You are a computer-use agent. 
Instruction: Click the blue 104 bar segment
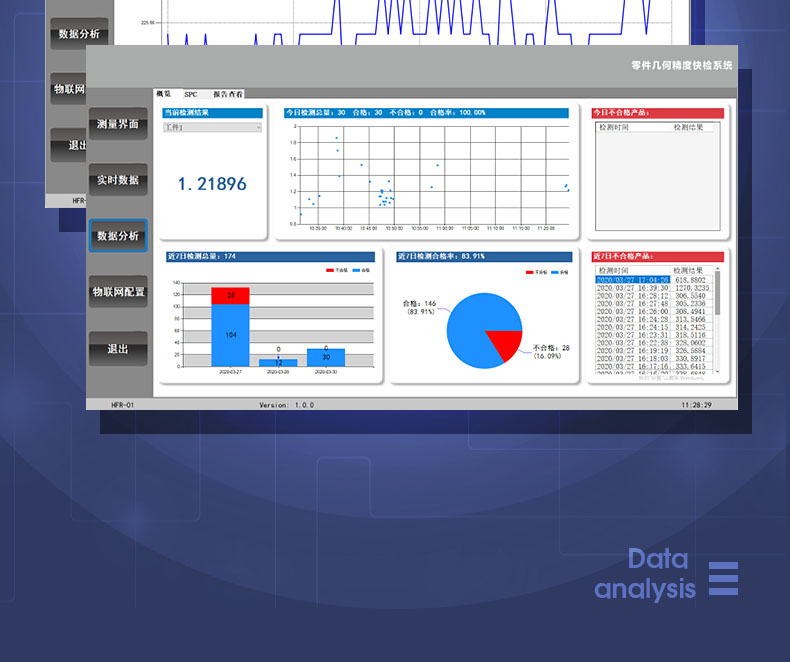230,335
